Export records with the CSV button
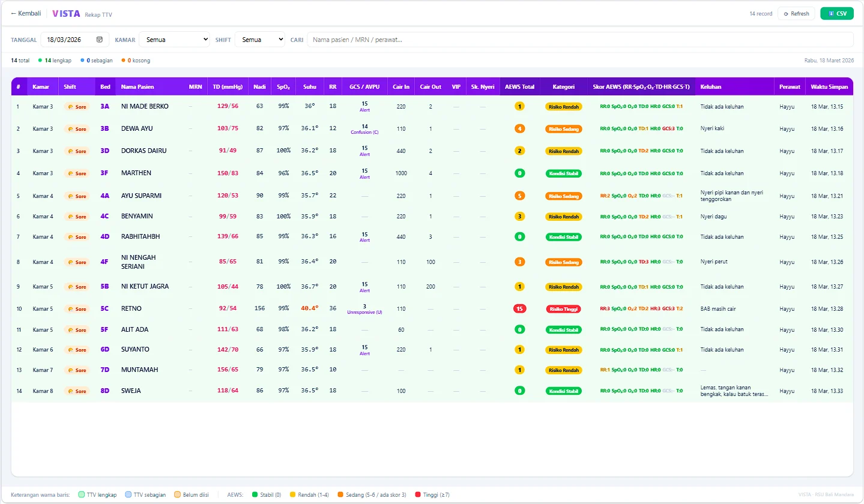This screenshot has height=504, width=864. coord(837,14)
